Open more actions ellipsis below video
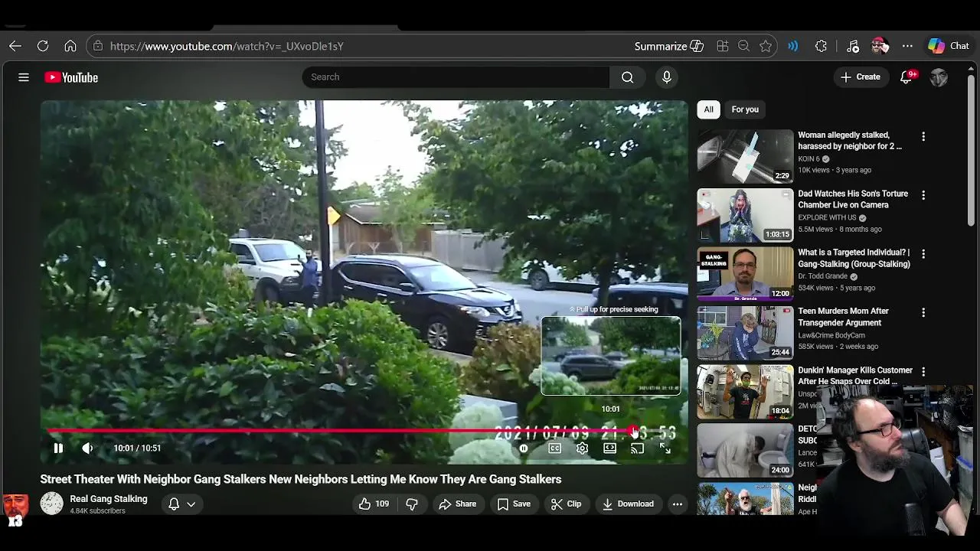Image resolution: width=980 pixels, height=551 pixels. point(677,504)
